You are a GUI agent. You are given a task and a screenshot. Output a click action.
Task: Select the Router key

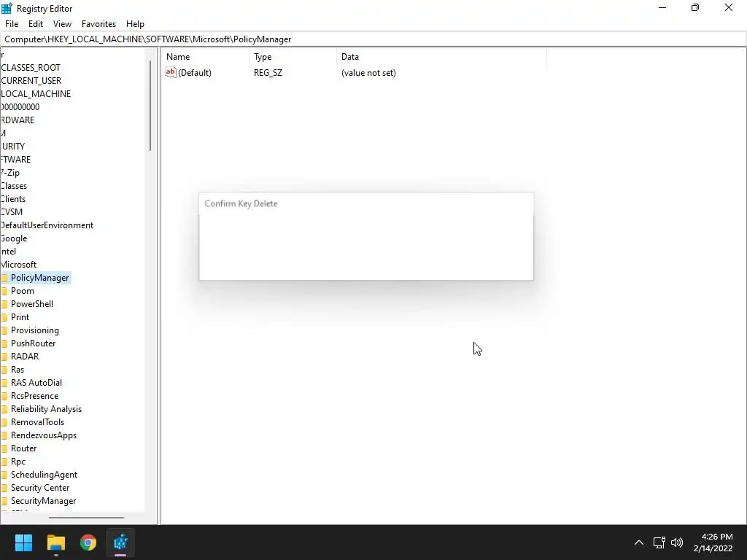click(23, 448)
